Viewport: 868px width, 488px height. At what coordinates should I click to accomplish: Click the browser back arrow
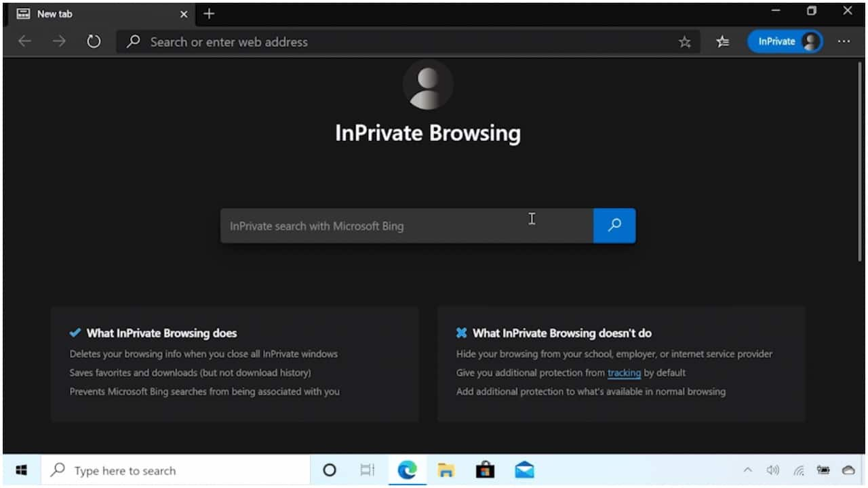coord(24,41)
